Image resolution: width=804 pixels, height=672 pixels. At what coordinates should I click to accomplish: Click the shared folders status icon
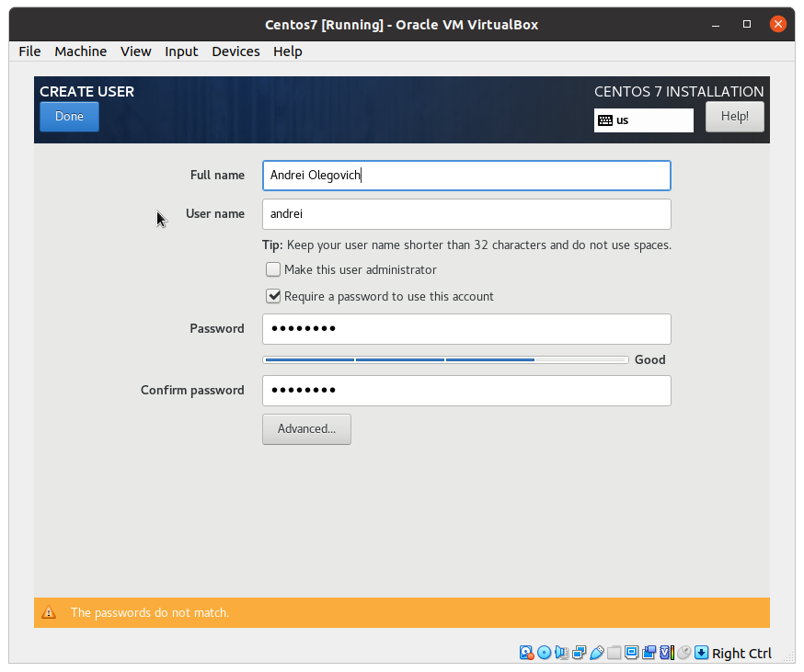[x=614, y=653]
